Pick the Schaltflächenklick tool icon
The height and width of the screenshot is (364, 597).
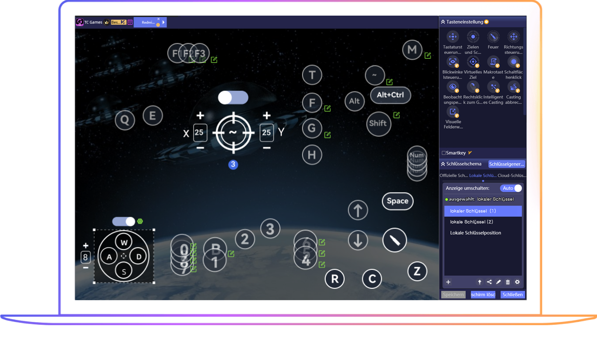513,62
